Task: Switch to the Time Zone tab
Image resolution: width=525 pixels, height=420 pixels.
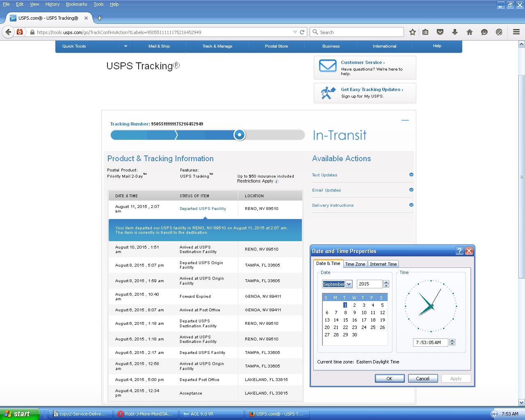Action: click(355, 264)
